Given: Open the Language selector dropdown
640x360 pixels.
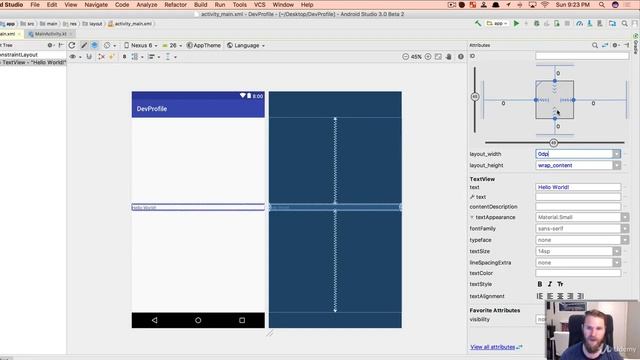Looking at the screenshot, I should click(246, 45).
